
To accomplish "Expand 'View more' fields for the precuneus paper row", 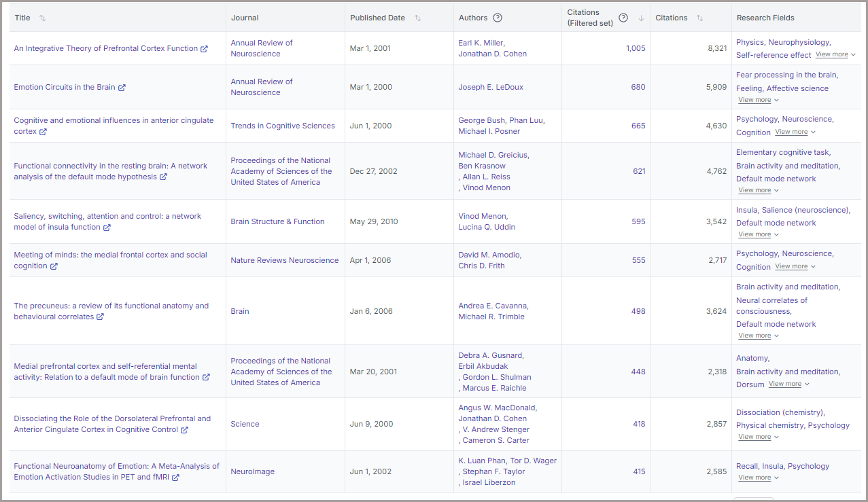I will pyautogui.click(x=754, y=336).
